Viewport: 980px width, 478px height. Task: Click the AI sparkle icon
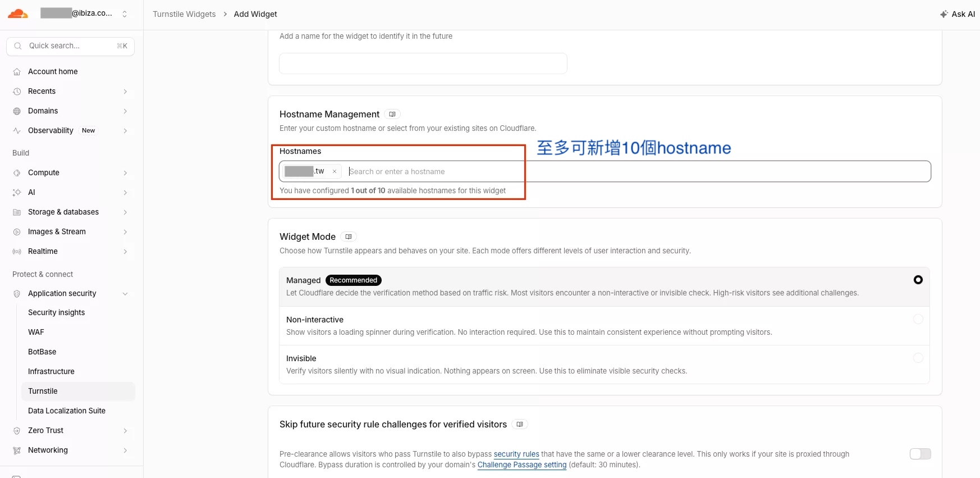coord(17,193)
